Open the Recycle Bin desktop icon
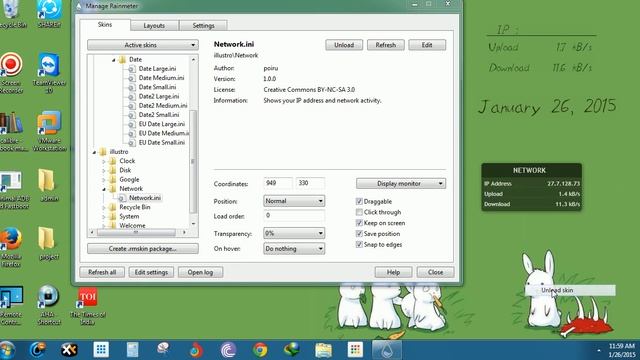This screenshot has height=360, width=640. [x=11, y=14]
